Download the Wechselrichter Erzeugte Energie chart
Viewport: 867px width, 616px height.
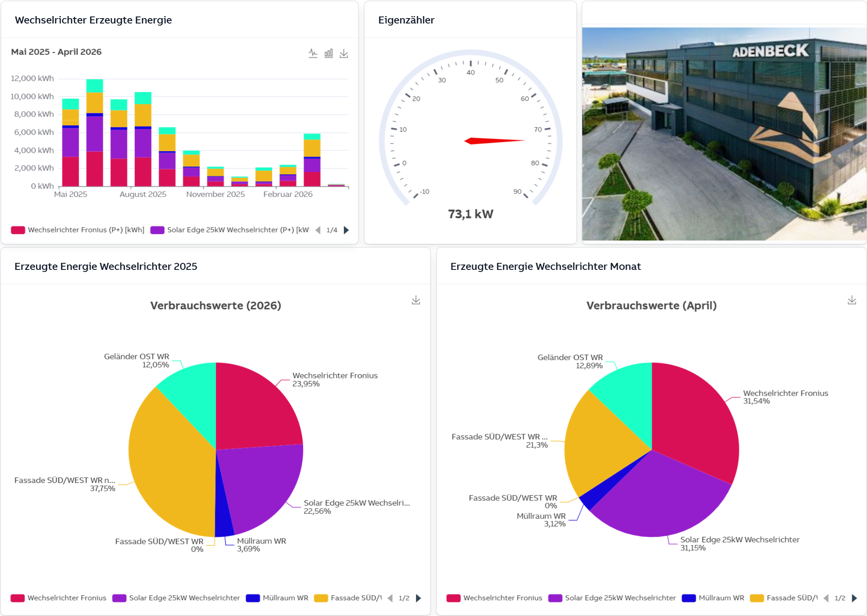[x=344, y=54]
